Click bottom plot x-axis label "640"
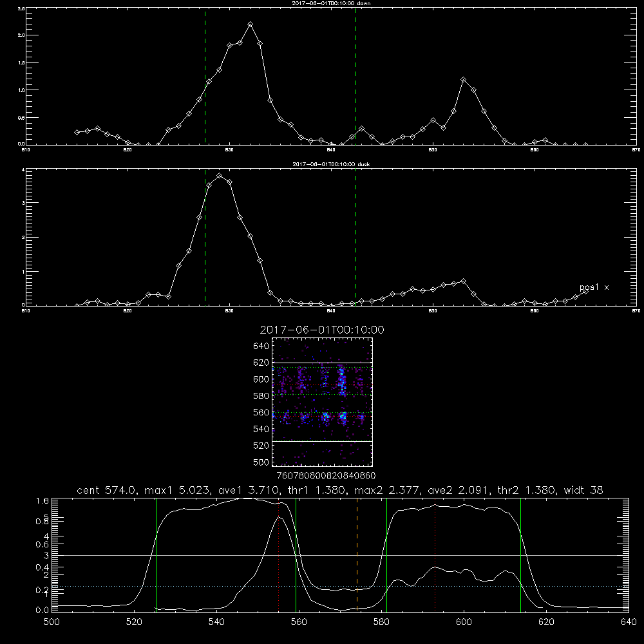This screenshot has width=644, height=644. coord(629,621)
